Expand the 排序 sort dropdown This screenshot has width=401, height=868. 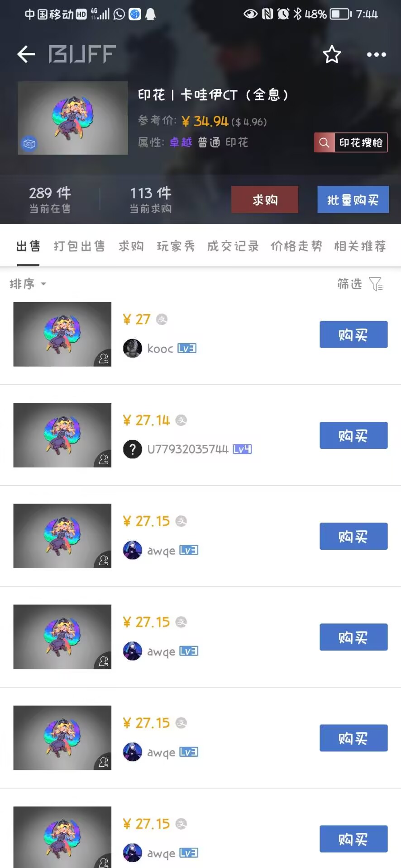pyautogui.click(x=28, y=284)
